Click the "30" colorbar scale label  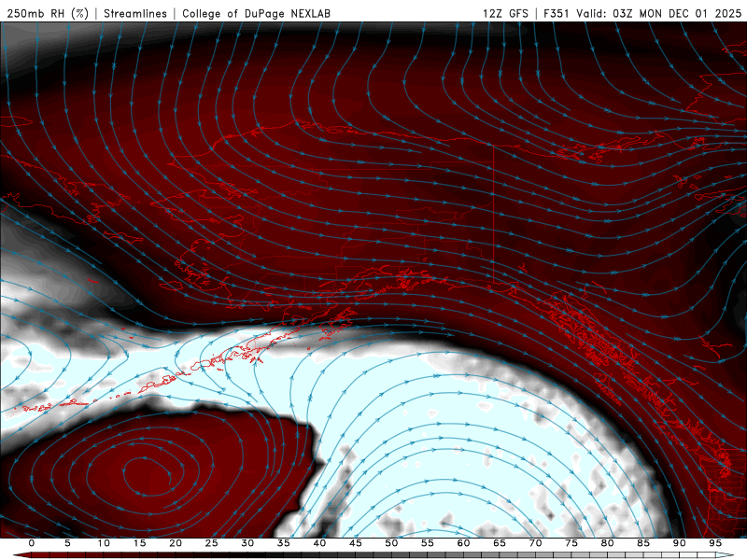tap(247, 543)
